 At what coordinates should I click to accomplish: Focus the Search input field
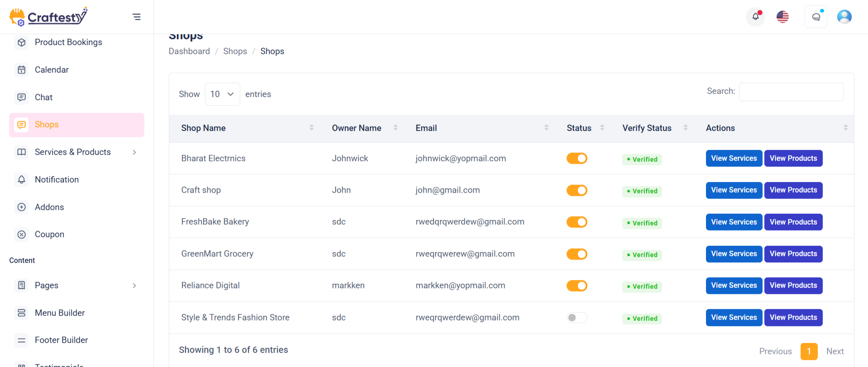(791, 92)
